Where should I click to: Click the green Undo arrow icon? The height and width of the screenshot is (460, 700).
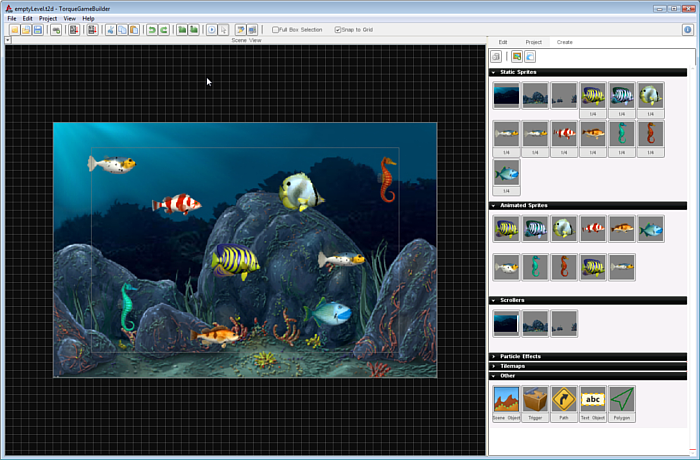pyautogui.click(x=152, y=30)
